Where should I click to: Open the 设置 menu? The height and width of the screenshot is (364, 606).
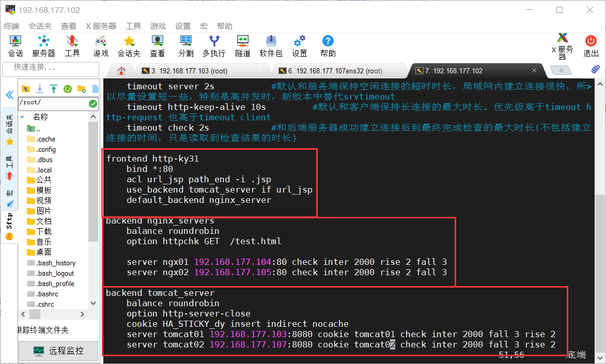tap(183, 26)
